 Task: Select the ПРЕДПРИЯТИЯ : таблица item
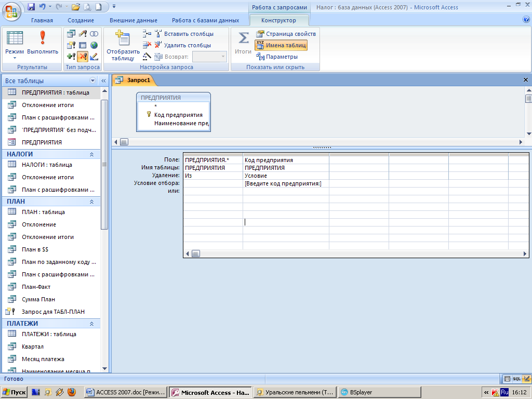pyautogui.click(x=51, y=92)
